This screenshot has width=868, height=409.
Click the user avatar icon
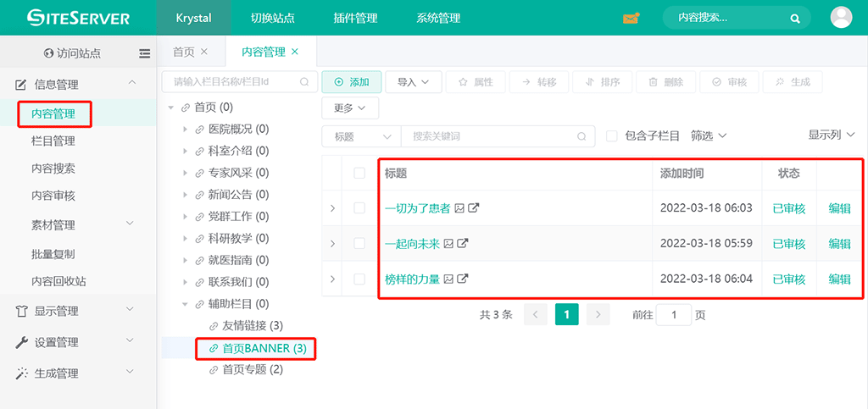[x=841, y=18]
